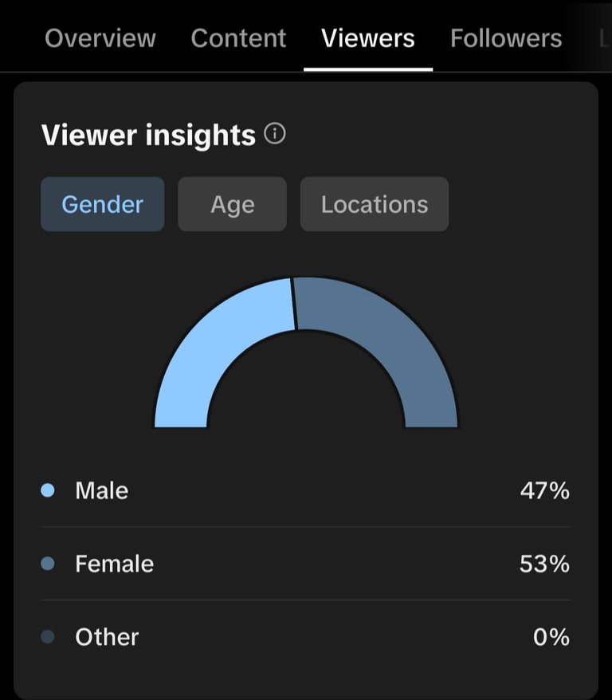Image resolution: width=612 pixels, height=700 pixels.
Task: Show viewer Locations breakdown
Action: click(375, 204)
